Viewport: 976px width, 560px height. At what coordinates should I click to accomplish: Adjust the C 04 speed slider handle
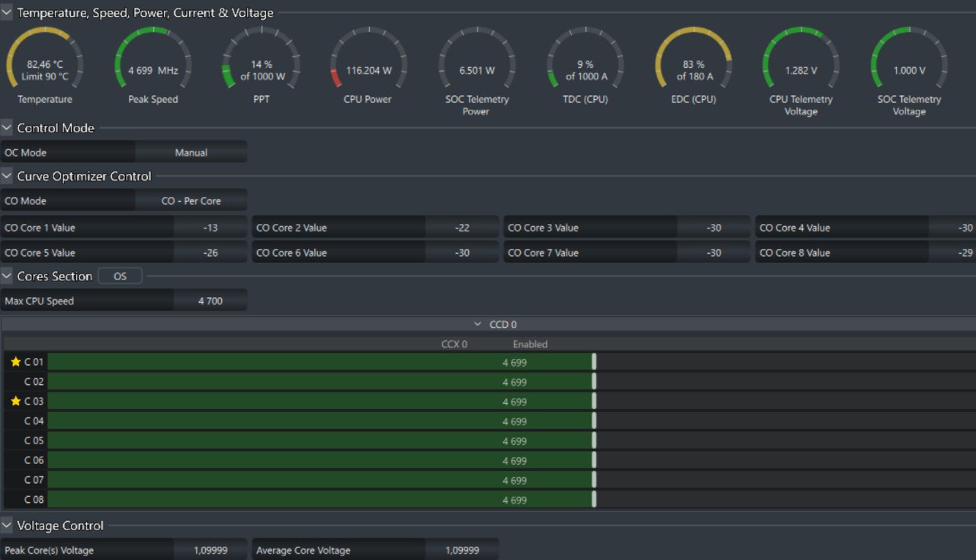point(594,421)
